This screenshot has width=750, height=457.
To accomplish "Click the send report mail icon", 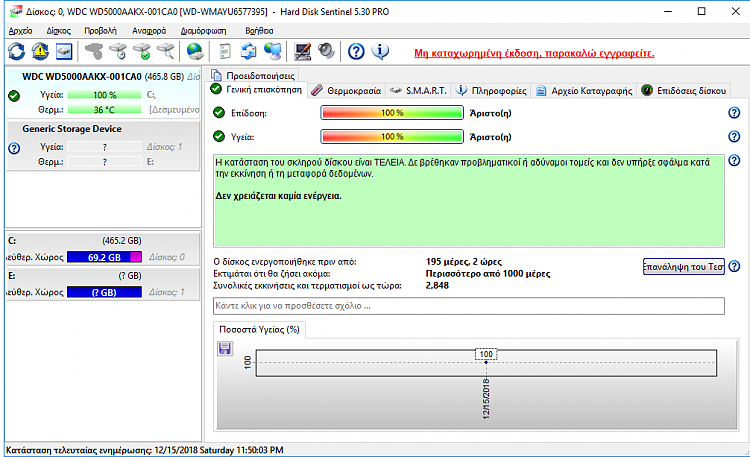I will click(248, 51).
